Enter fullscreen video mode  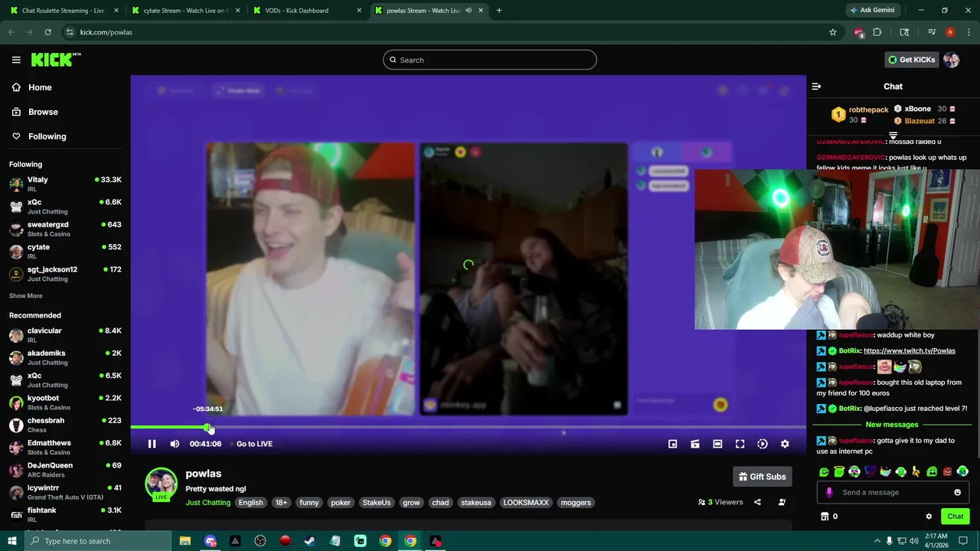click(740, 444)
